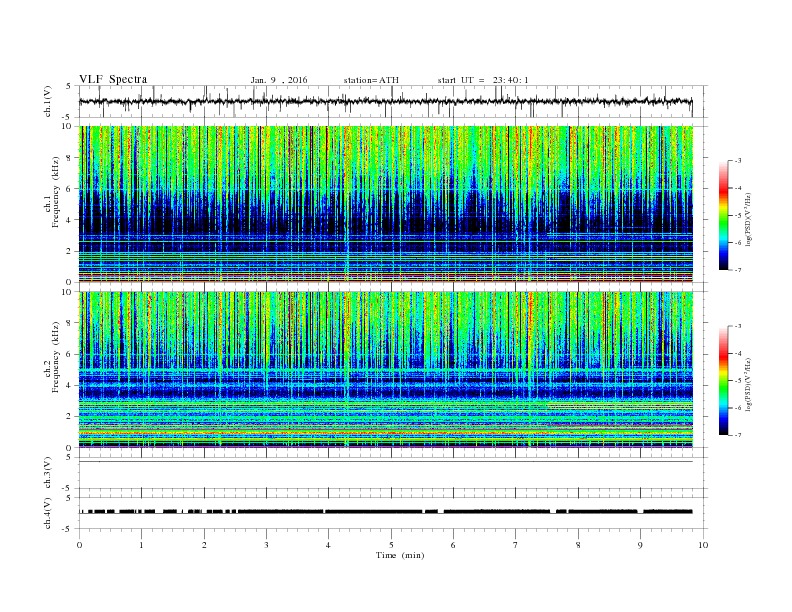Click the time axis tick label "8"
The height and width of the screenshot is (612, 792).
[578, 545]
